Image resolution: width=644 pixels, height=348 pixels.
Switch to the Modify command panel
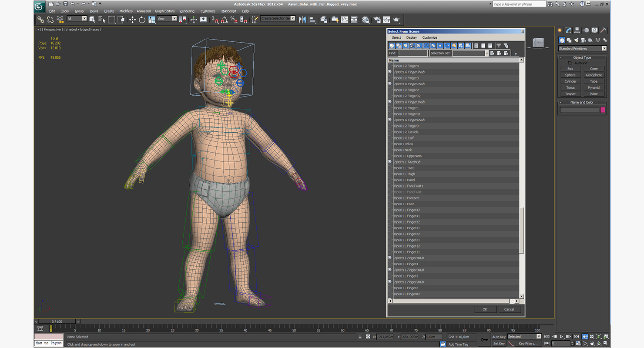(x=568, y=30)
